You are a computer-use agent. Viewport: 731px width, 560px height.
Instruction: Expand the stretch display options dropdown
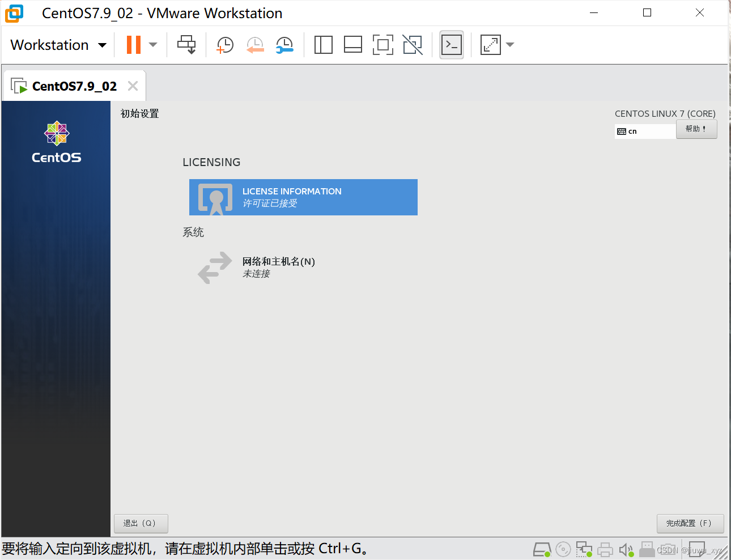click(x=510, y=45)
